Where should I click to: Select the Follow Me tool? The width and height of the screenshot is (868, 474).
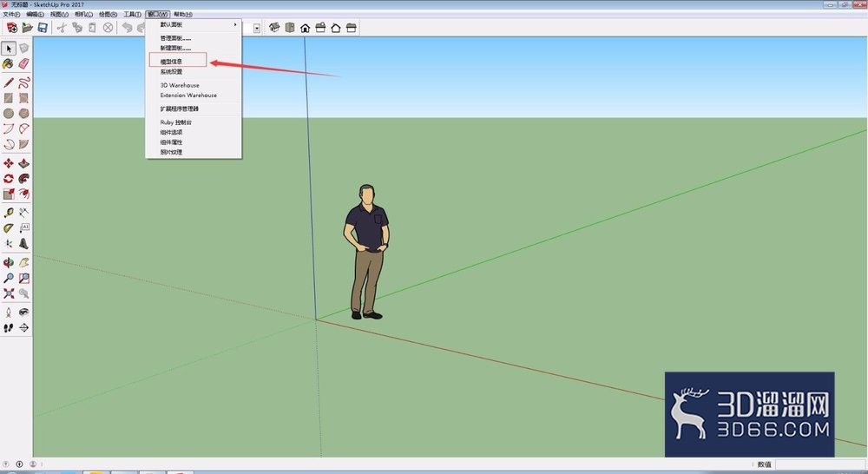click(23, 178)
